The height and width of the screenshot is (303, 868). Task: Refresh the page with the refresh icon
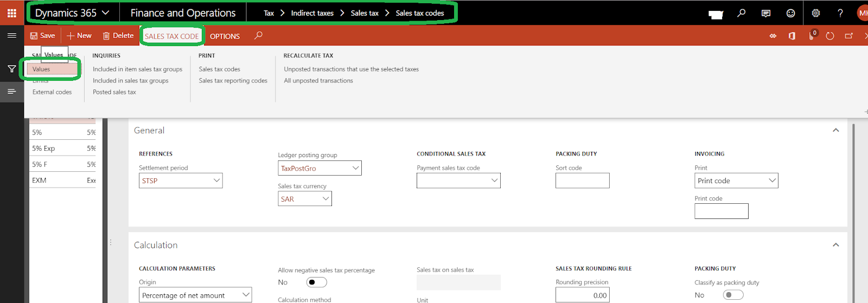tap(830, 36)
